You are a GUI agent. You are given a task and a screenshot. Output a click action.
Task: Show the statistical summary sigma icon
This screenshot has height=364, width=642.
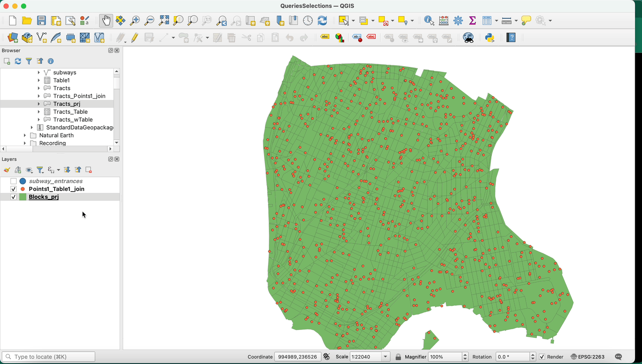(472, 20)
